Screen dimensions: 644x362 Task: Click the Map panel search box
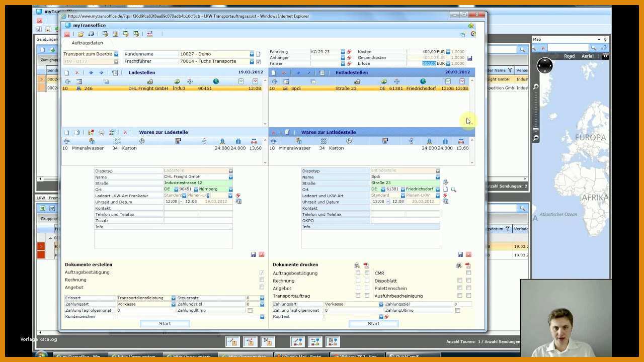[568, 48]
